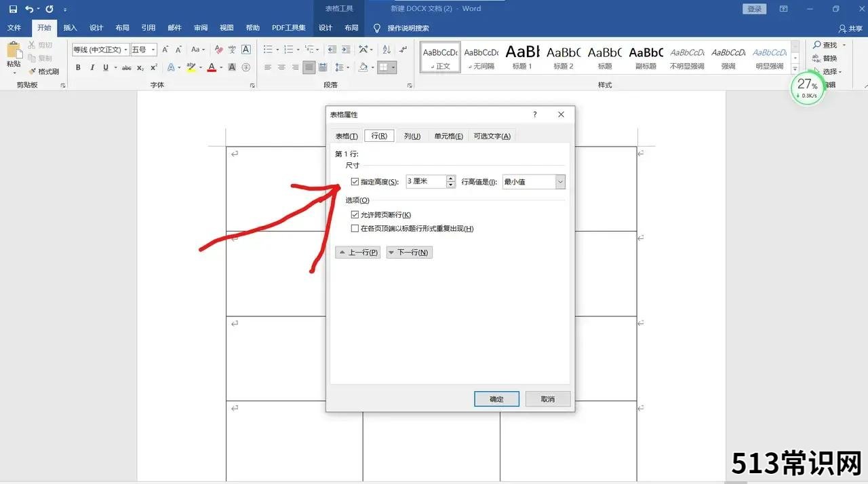
Task: Decrease font size with the smaller A
Action: point(178,50)
